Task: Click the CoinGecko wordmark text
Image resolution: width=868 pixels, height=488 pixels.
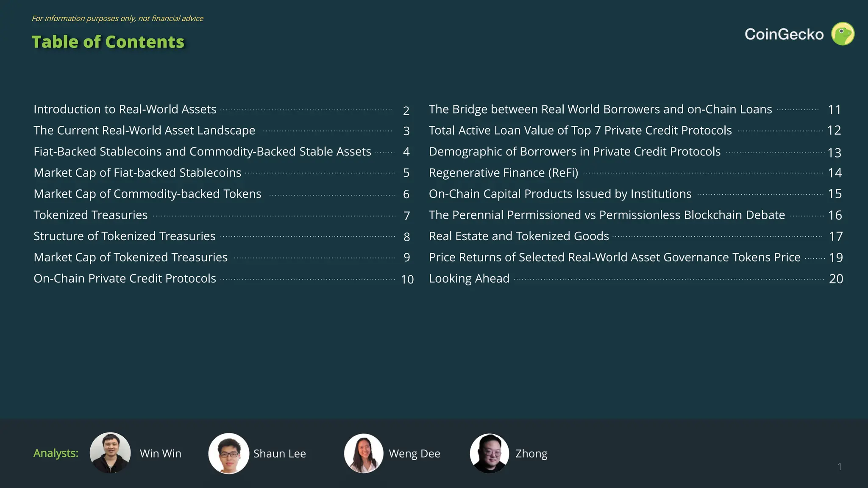Action: [784, 34]
